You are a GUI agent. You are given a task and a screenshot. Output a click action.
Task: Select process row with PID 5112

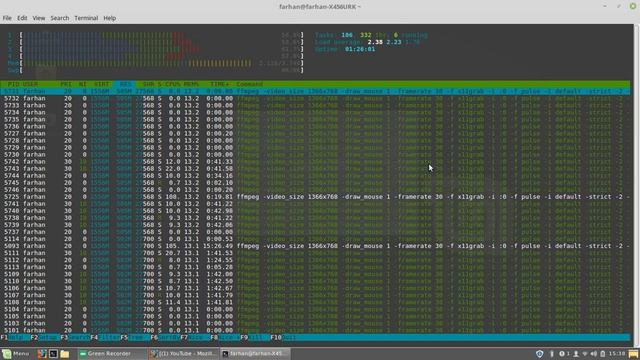(x=315, y=260)
